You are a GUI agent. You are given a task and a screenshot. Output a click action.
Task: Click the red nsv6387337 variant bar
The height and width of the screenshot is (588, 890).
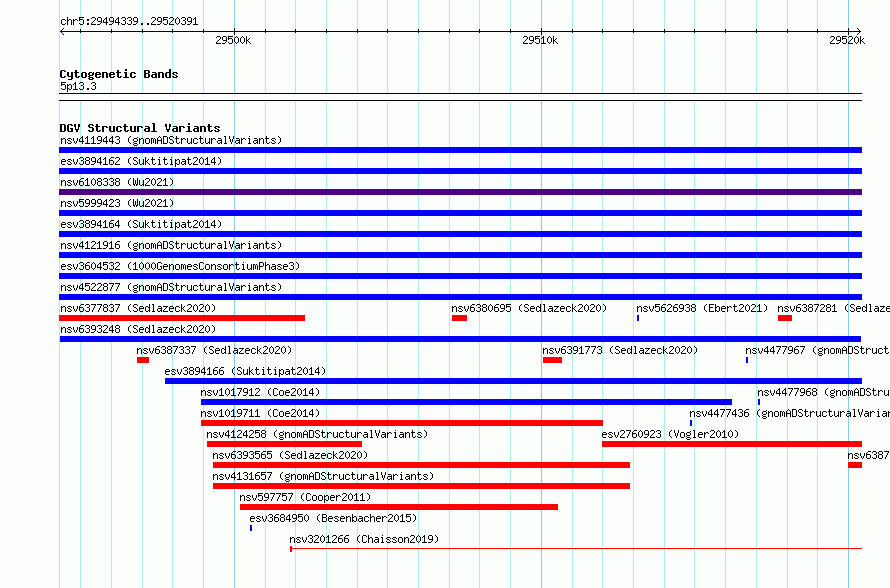tap(142, 360)
